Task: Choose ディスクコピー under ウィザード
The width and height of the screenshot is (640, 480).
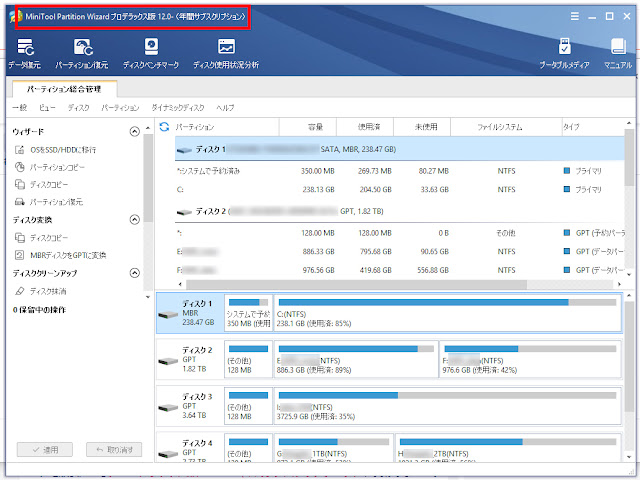Action: click(42, 185)
